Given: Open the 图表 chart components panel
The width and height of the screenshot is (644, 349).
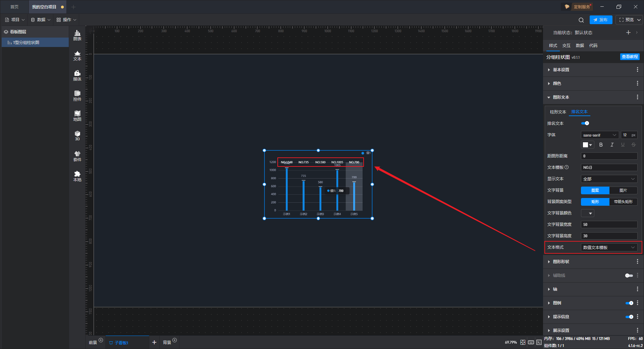Looking at the screenshot, I should coord(77,35).
